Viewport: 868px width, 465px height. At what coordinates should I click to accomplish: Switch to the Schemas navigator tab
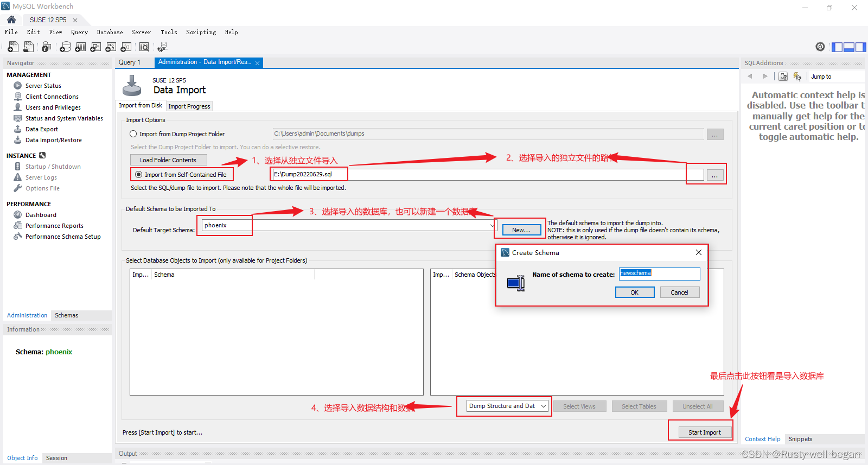click(66, 315)
